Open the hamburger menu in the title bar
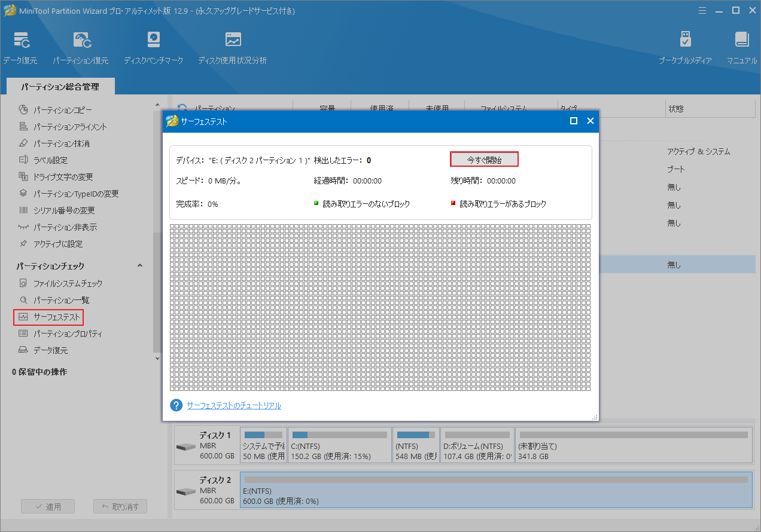This screenshot has width=761, height=532. click(x=702, y=10)
